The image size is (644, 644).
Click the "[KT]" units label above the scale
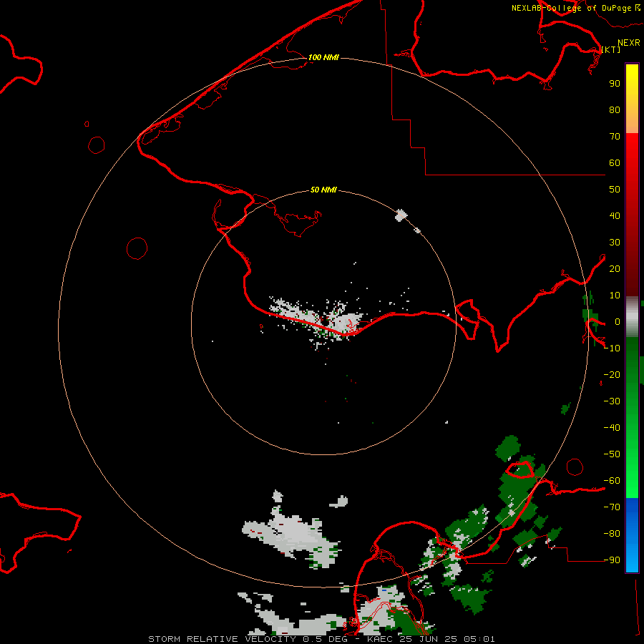tap(611, 49)
